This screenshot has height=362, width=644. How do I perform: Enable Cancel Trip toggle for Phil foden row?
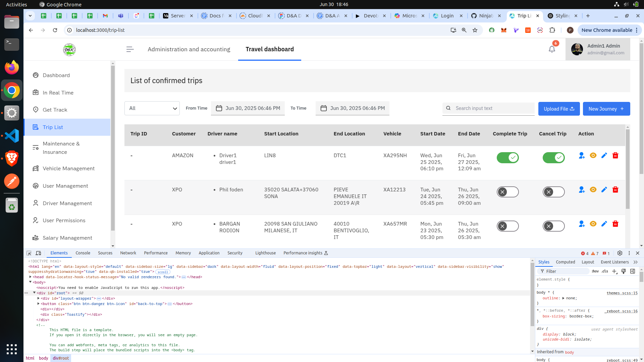553,192
